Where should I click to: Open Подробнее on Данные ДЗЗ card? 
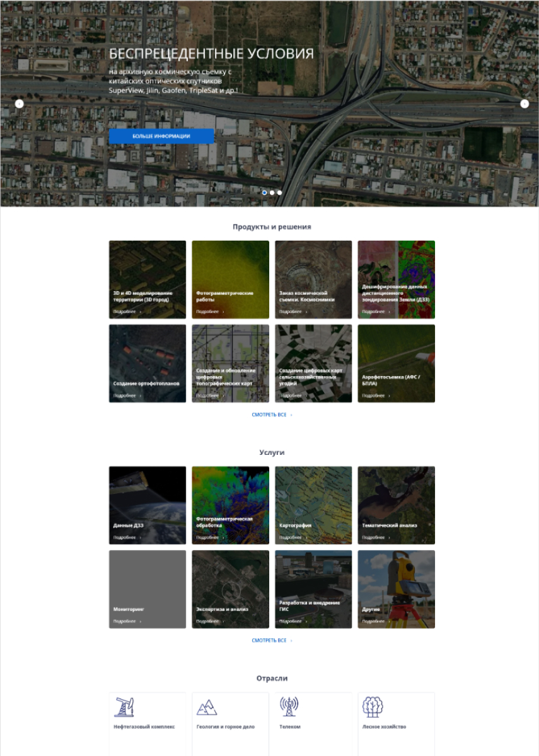coord(127,537)
